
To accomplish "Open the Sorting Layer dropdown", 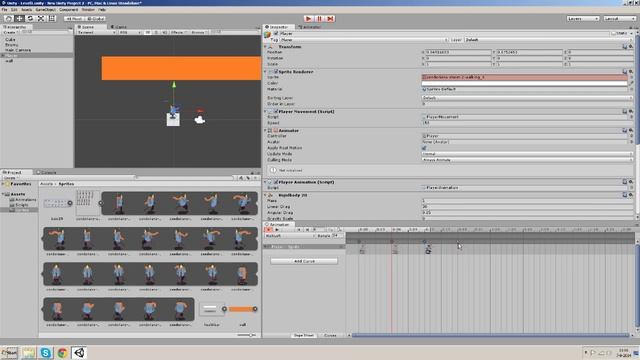I will coord(527,98).
